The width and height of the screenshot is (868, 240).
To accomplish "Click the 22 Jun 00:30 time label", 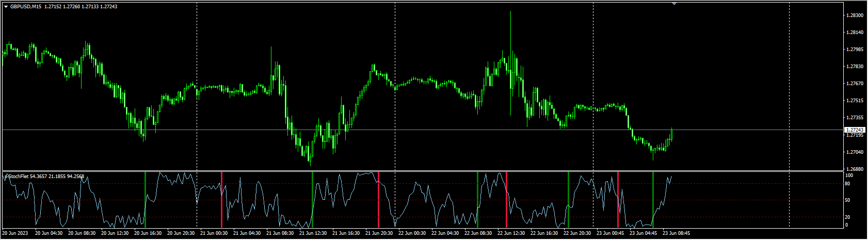I will [x=411, y=233].
